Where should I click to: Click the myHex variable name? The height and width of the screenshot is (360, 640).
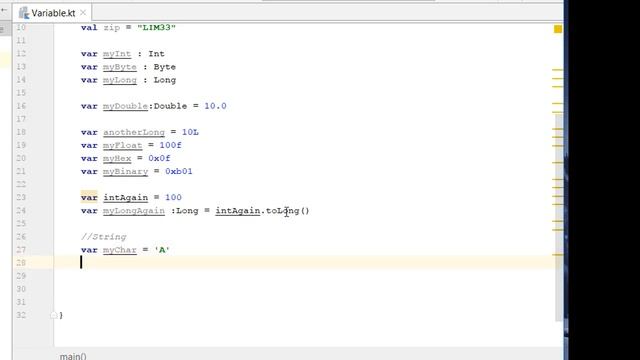(x=117, y=158)
